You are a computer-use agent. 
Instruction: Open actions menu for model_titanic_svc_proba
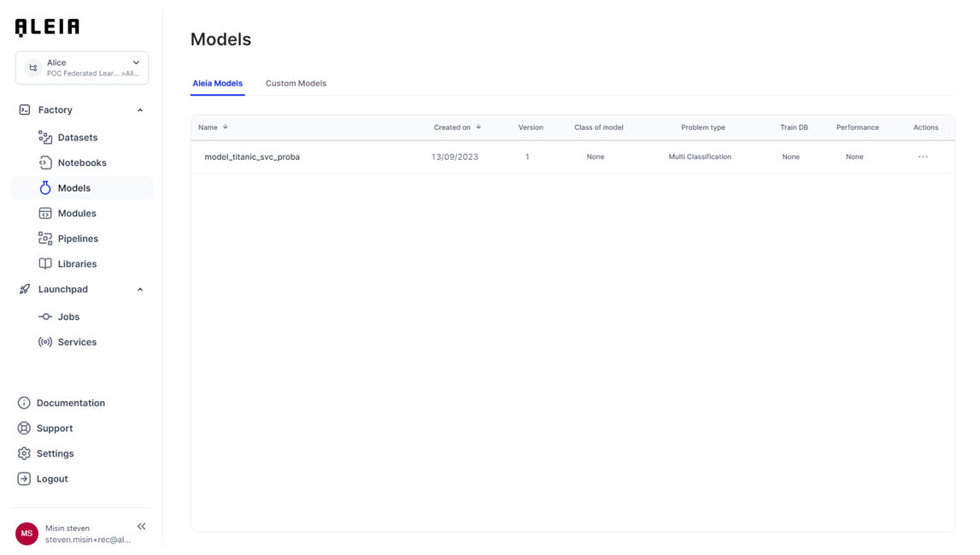[923, 157]
